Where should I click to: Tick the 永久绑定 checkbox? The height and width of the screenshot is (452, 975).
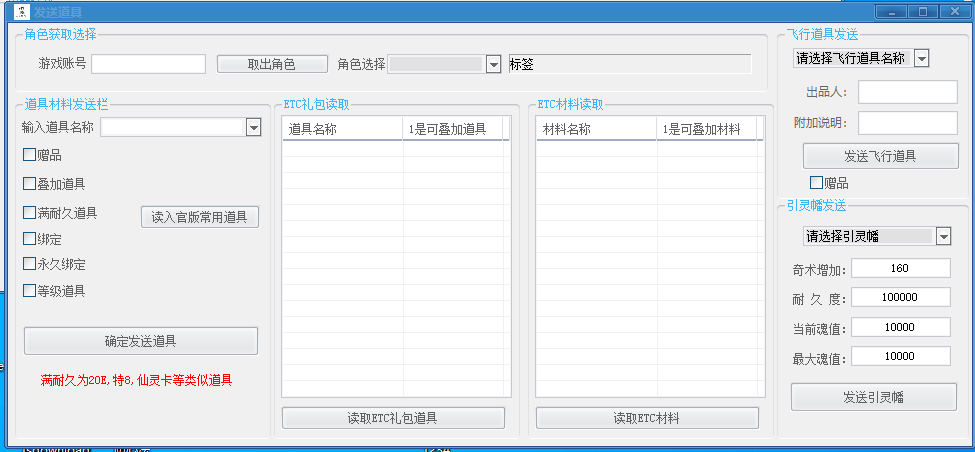[x=30, y=265]
